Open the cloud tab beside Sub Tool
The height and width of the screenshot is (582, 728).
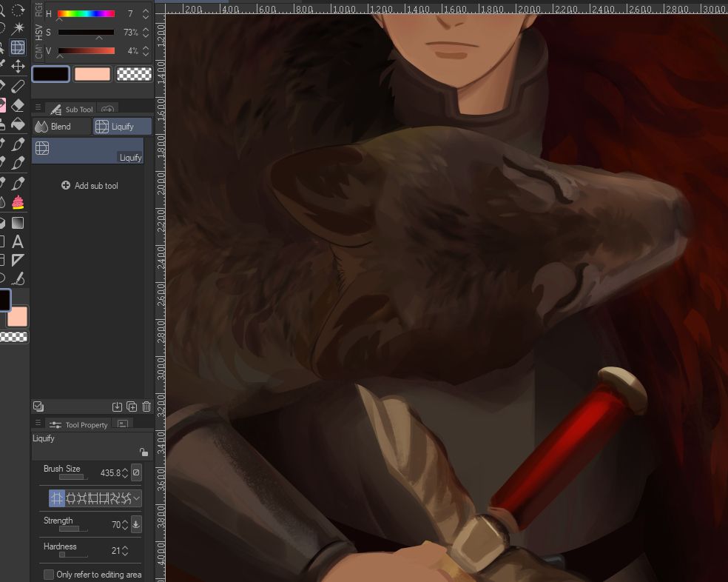(x=108, y=110)
